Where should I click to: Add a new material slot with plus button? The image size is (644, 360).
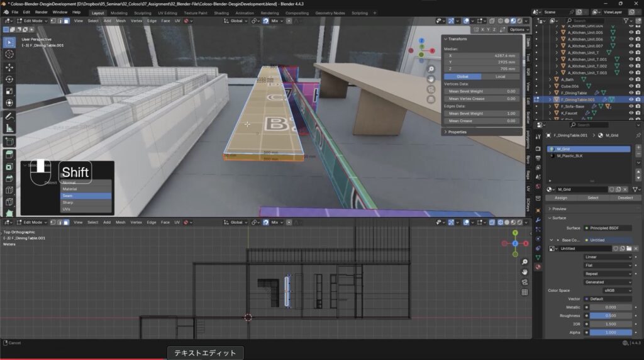coord(638,147)
